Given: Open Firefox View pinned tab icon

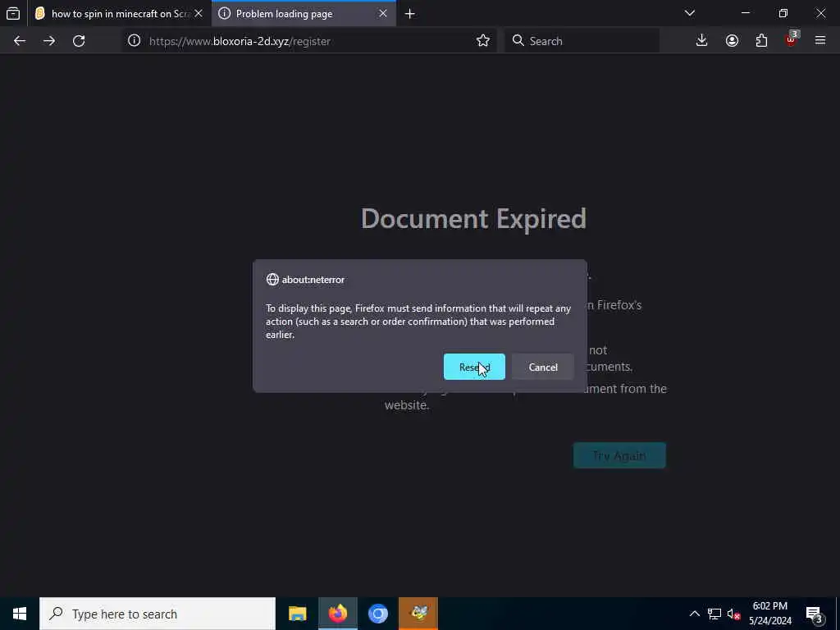Looking at the screenshot, I should pyautogui.click(x=13, y=13).
